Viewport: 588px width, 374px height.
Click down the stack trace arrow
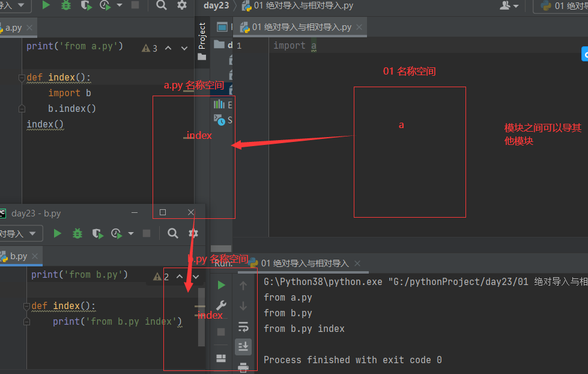243,306
